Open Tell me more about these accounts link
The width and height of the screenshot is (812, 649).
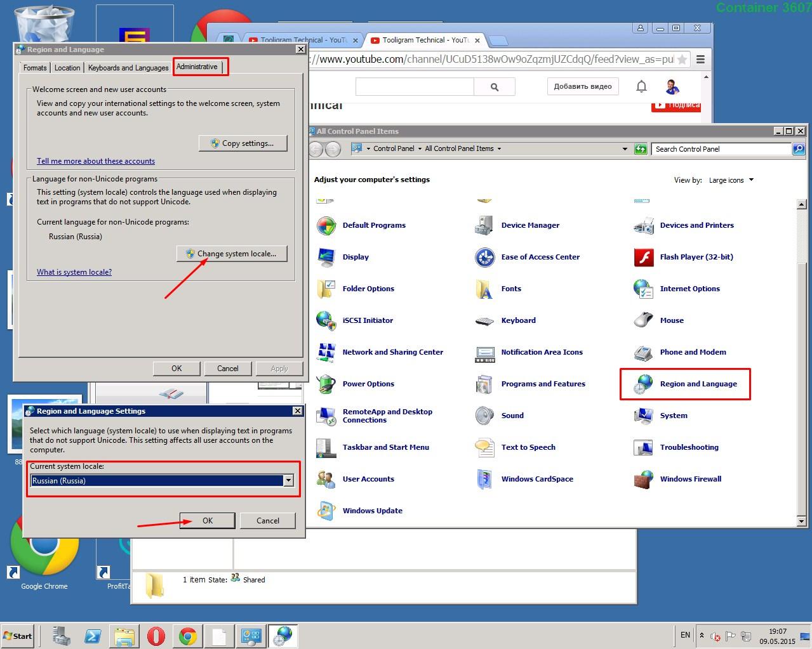96,161
